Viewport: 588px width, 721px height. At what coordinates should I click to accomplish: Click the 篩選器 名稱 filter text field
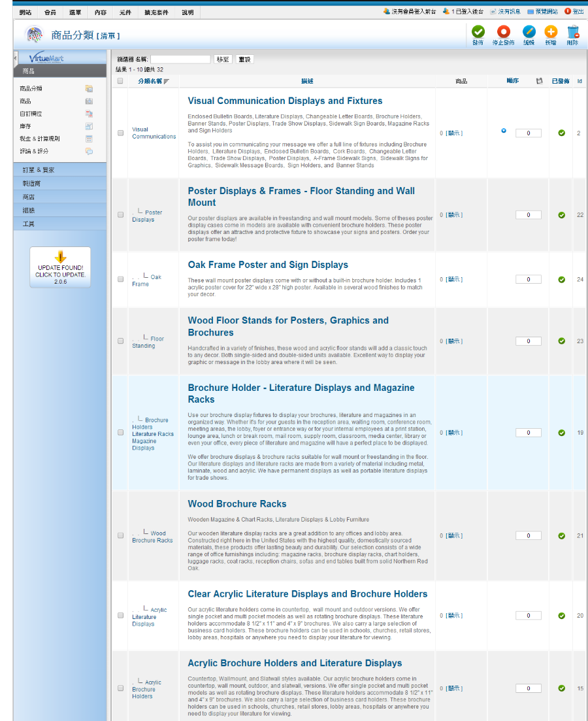(180, 59)
